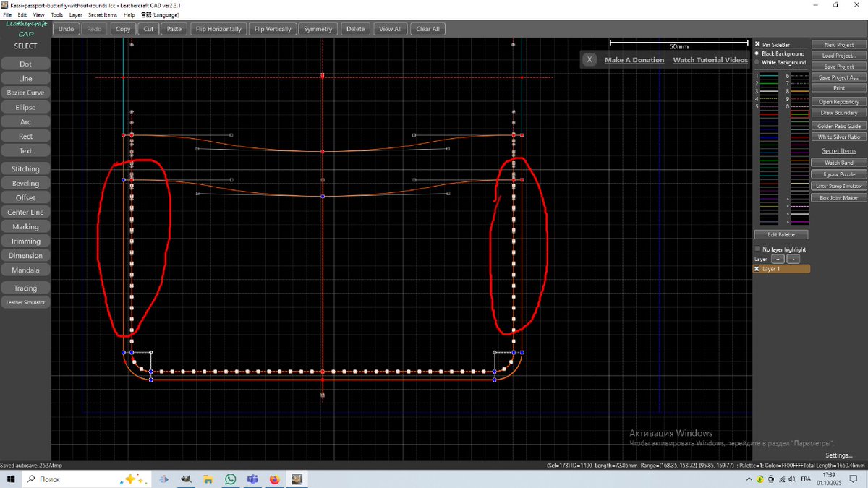The image size is (868, 488).
Task: Open the Mandala tool
Action: coord(25,270)
